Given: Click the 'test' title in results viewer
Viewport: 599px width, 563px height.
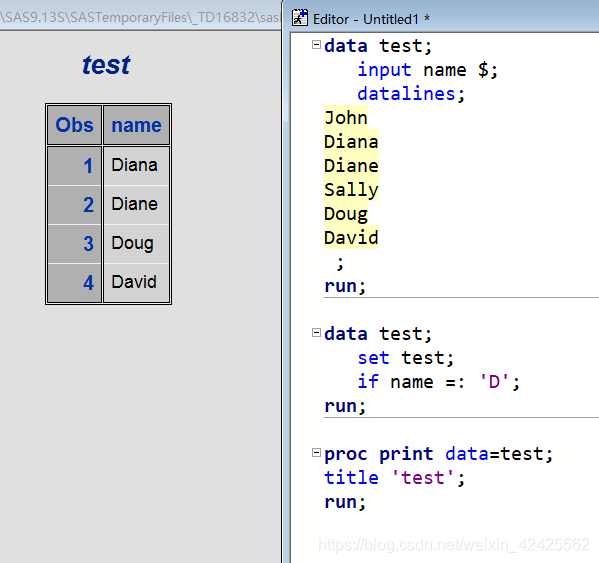Looking at the screenshot, I should pyautogui.click(x=106, y=65).
